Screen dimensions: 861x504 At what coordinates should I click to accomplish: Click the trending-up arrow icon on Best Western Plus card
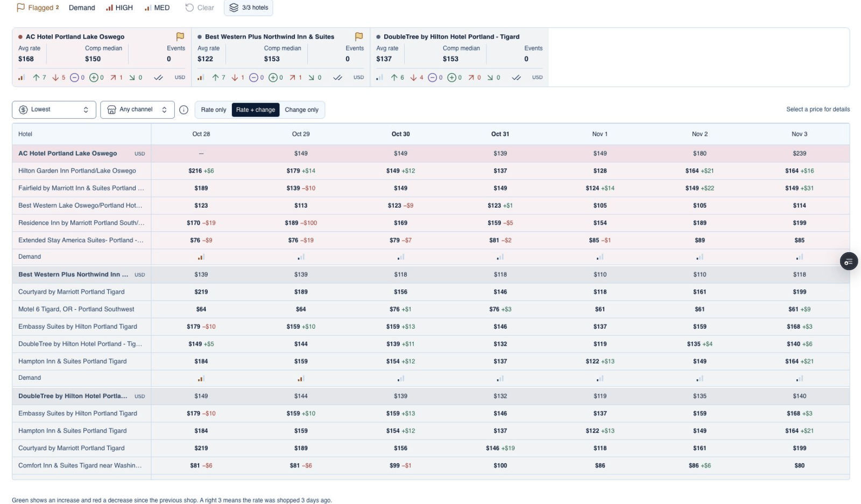click(x=292, y=77)
